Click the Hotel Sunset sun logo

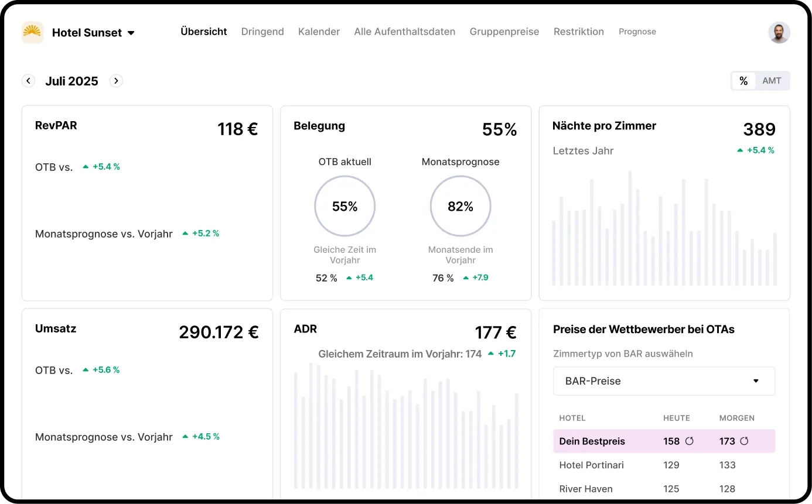(x=32, y=32)
